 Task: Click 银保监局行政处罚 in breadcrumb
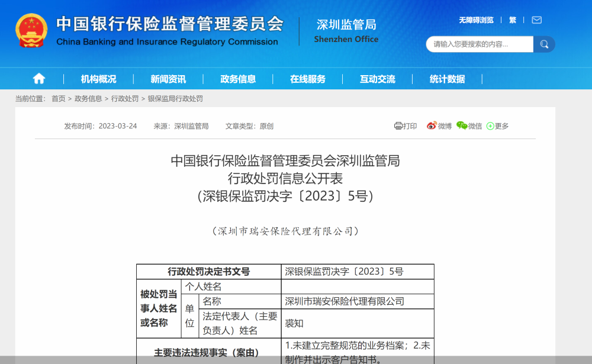[x=175, y=99]
